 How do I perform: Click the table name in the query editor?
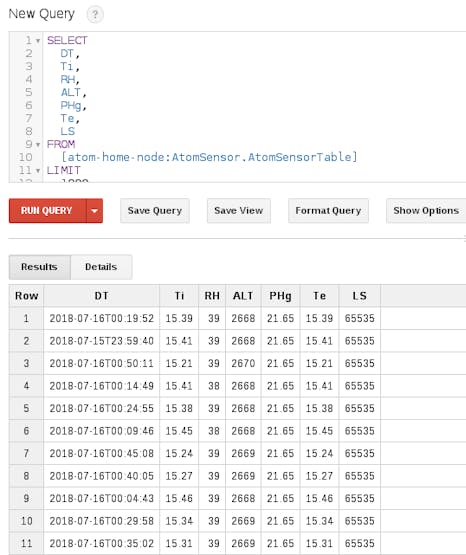point(209,157)
